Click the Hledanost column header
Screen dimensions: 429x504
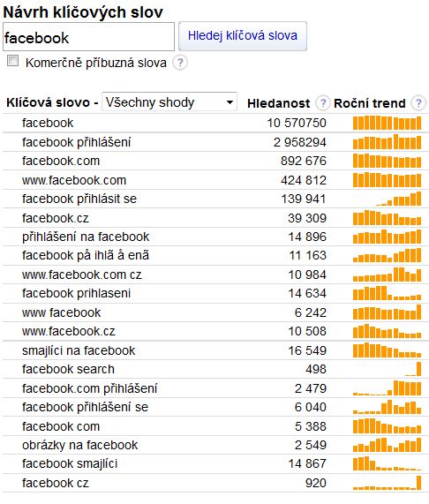[x=279, y=103]
